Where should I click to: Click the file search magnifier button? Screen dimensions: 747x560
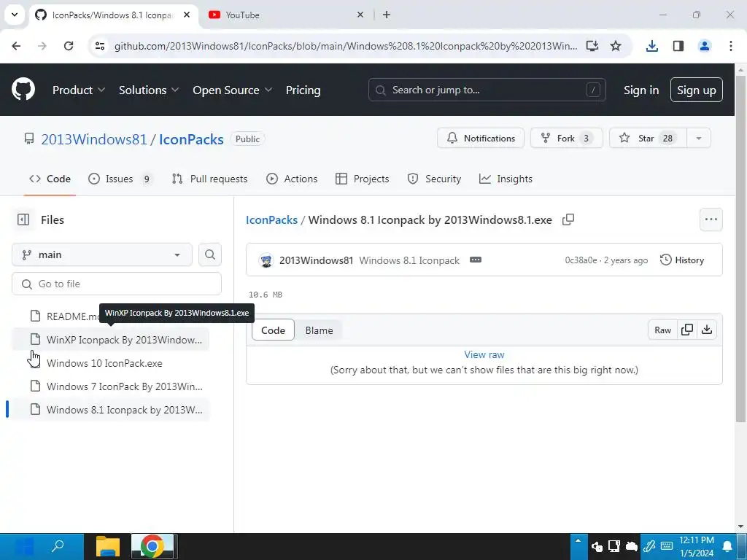210,254
